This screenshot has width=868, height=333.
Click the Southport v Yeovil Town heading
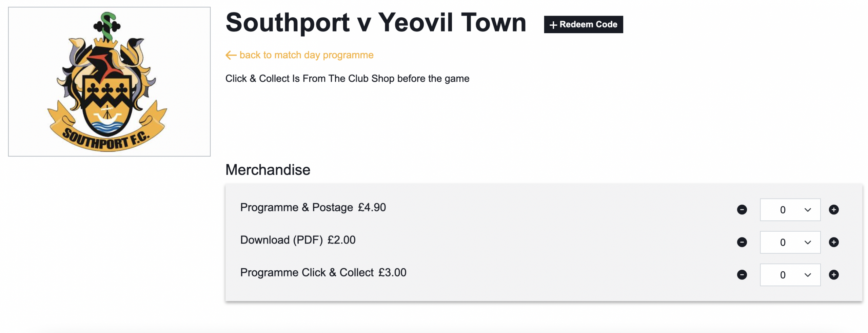coord(375,23)
